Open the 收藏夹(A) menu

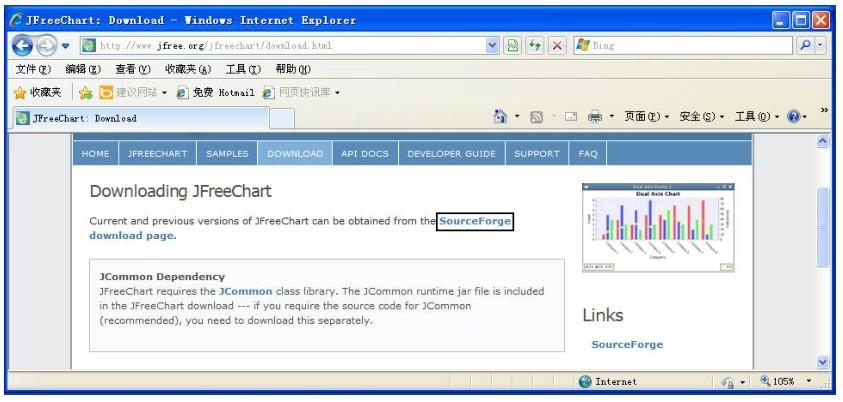(188, 69)
